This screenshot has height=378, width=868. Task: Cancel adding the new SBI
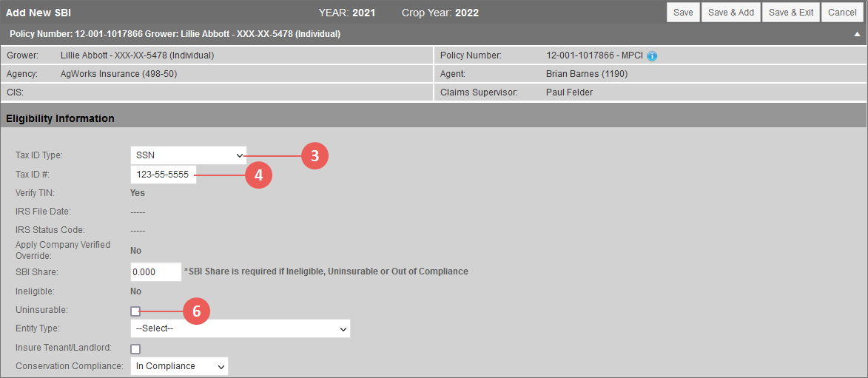842,12
